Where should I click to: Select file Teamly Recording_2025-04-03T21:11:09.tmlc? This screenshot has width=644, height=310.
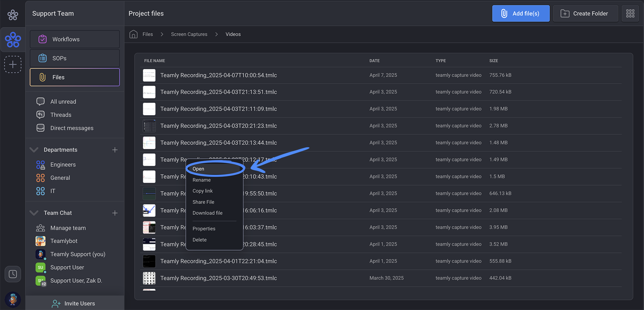point(218,109)
